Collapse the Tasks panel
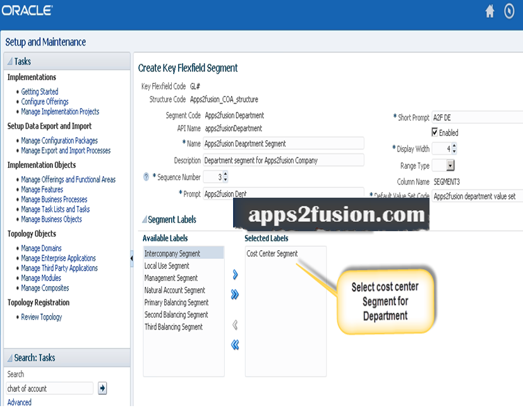This screenshot has width=523, height=420. pyautogui.click(x=10, y=61)
